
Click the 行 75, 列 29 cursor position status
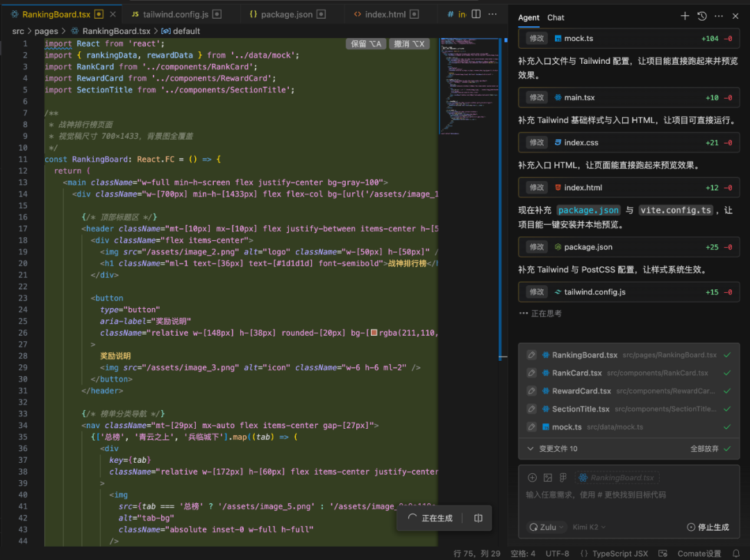476,553
